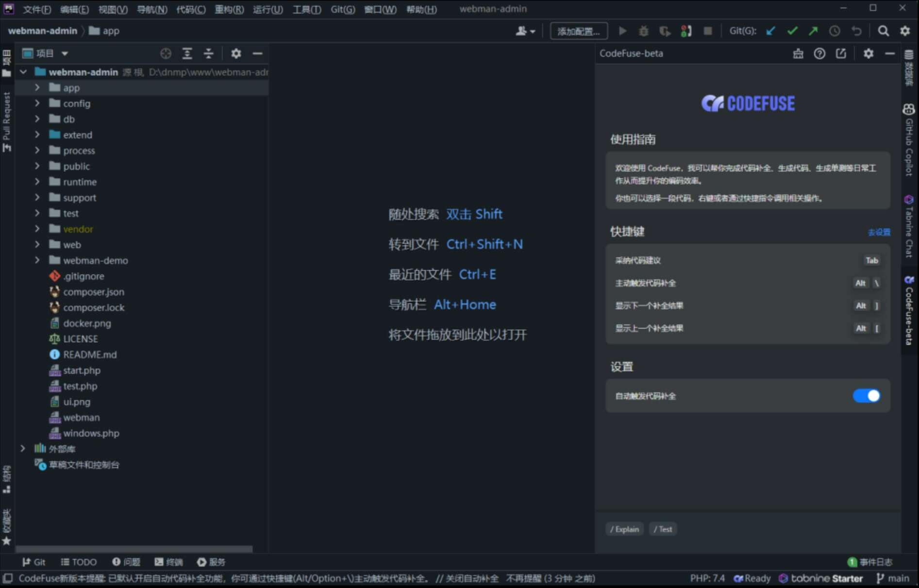This screenshot has width=919, height=588.
Task: Click the help icon in the CodeFuse panel
Action: tap(819, 53)
